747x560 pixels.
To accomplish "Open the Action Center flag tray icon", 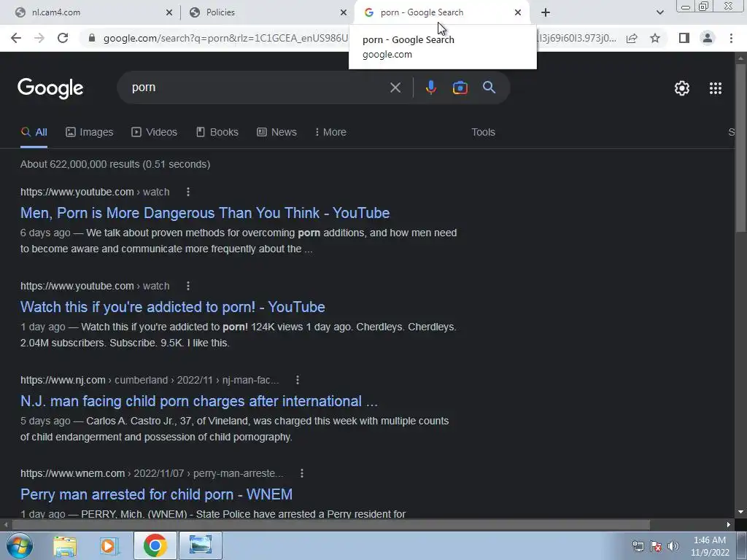I will 656,546.
